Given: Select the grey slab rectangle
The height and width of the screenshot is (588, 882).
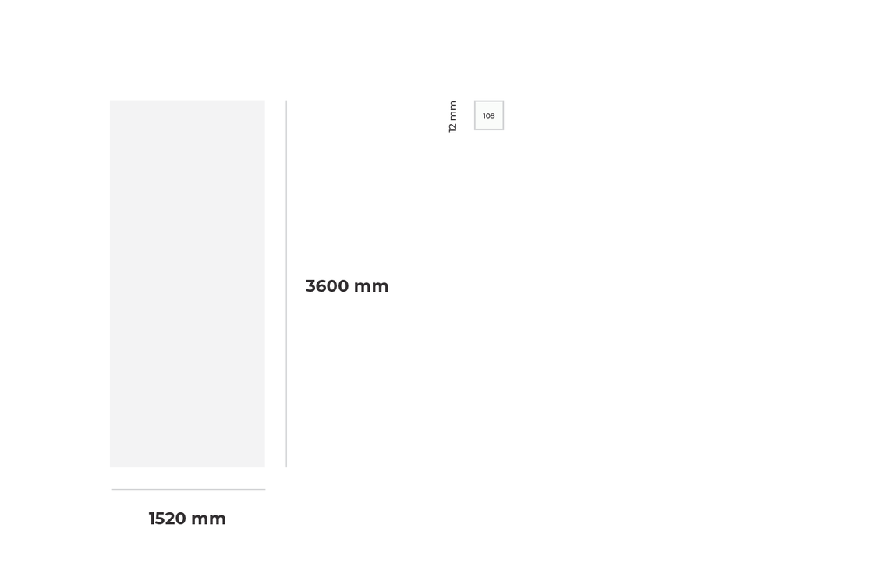Looking at the screenshot, I should tap(187, 283).
